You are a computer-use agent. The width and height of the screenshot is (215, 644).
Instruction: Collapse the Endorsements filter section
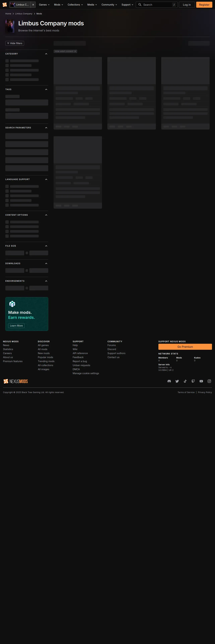coord(46,281)
